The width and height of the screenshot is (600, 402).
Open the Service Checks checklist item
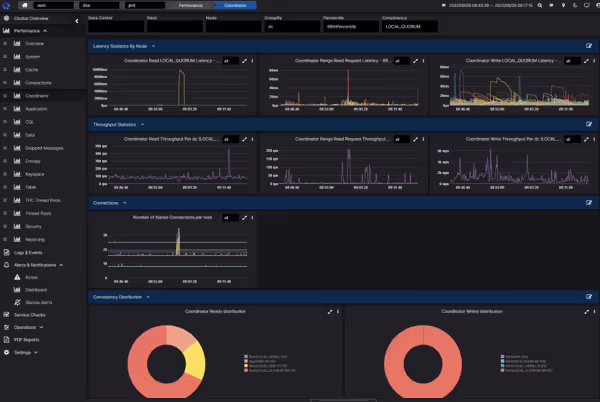(30, 314)
